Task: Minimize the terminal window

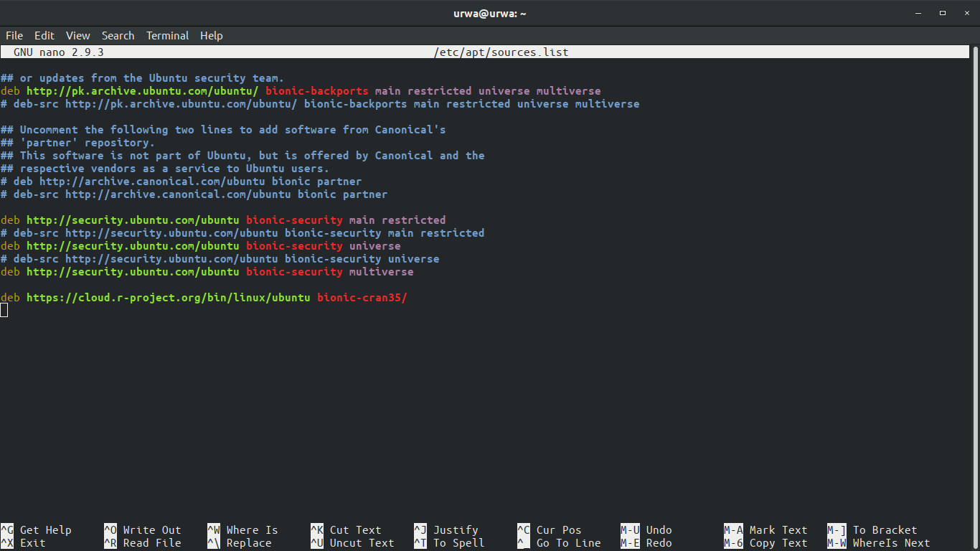Action: point(919,13)
